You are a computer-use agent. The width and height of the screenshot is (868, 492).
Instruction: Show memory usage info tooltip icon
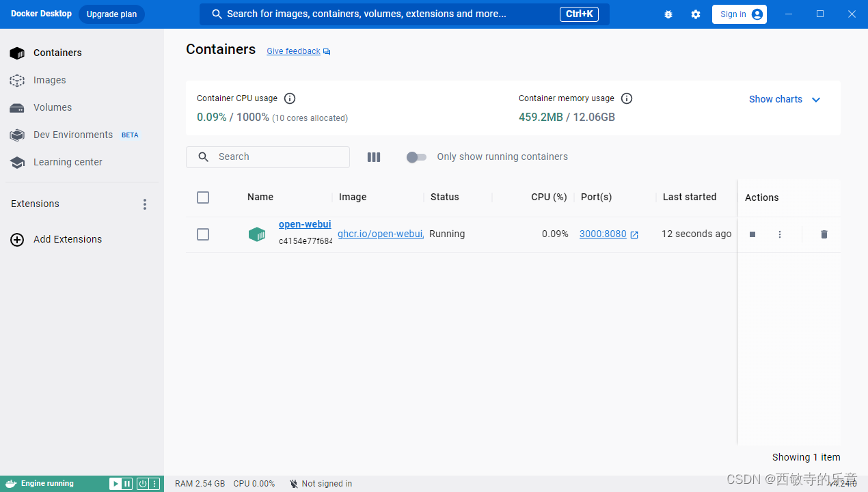coord(627,98)
